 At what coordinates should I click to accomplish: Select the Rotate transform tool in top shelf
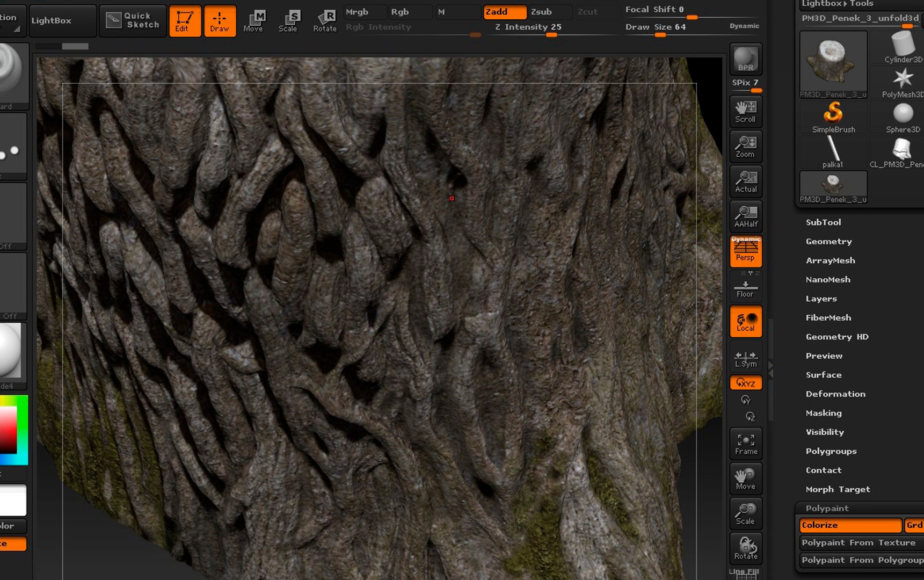(x=324, y=21)
